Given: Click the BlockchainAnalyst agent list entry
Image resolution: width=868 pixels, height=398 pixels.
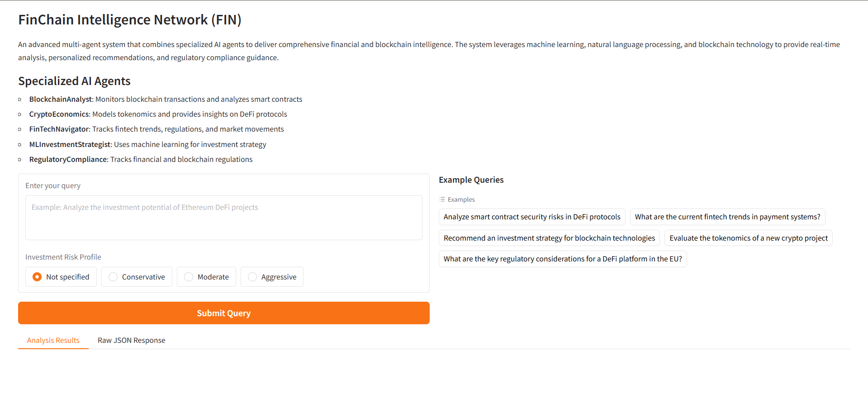Looking at the screenshot, I should coord(166,99).
